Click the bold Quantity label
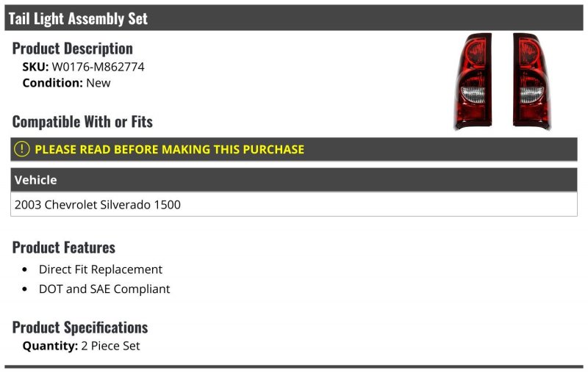588x373 pixels. tap(50, 346)
